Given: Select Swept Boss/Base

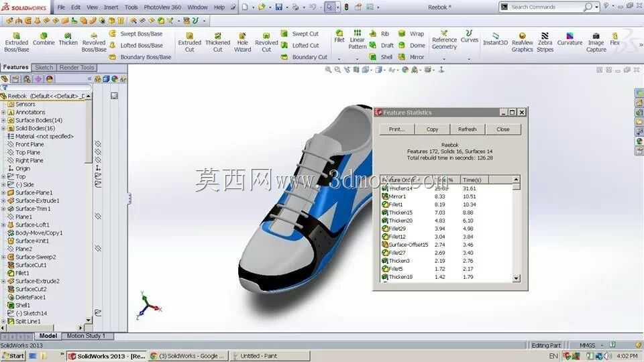Looking at the screenshot, I should 136,34.
